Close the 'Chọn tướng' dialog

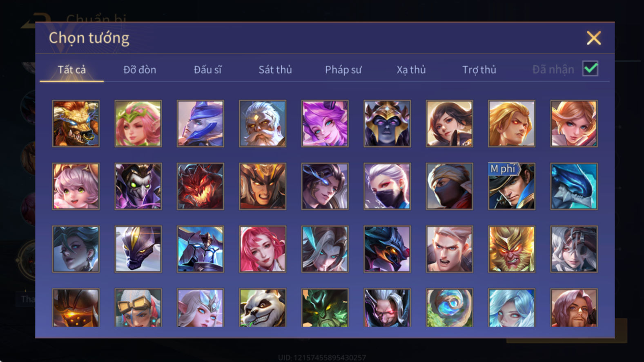[x=594, y=38]
